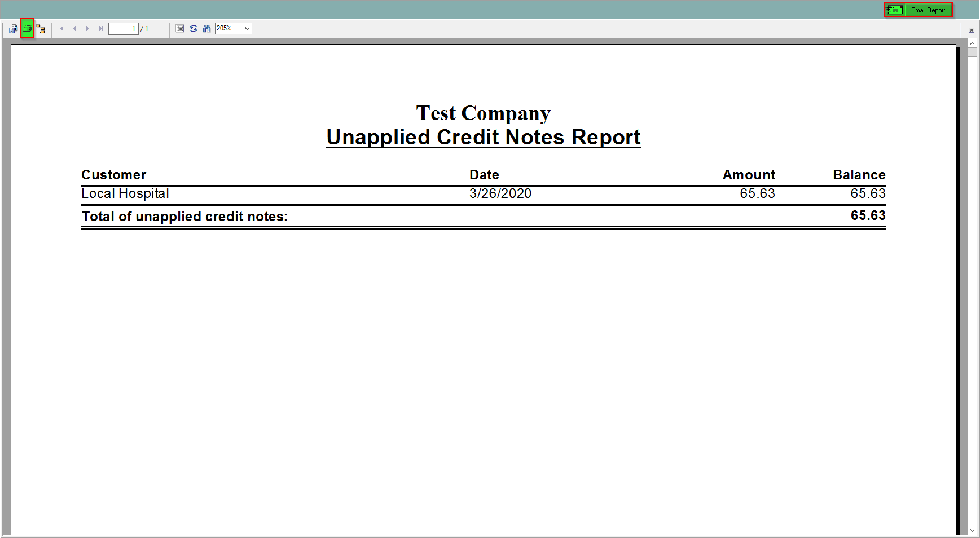The width and height of the screenshot is (980, 538).
Task: Close the report view with X
Action: 972,30
